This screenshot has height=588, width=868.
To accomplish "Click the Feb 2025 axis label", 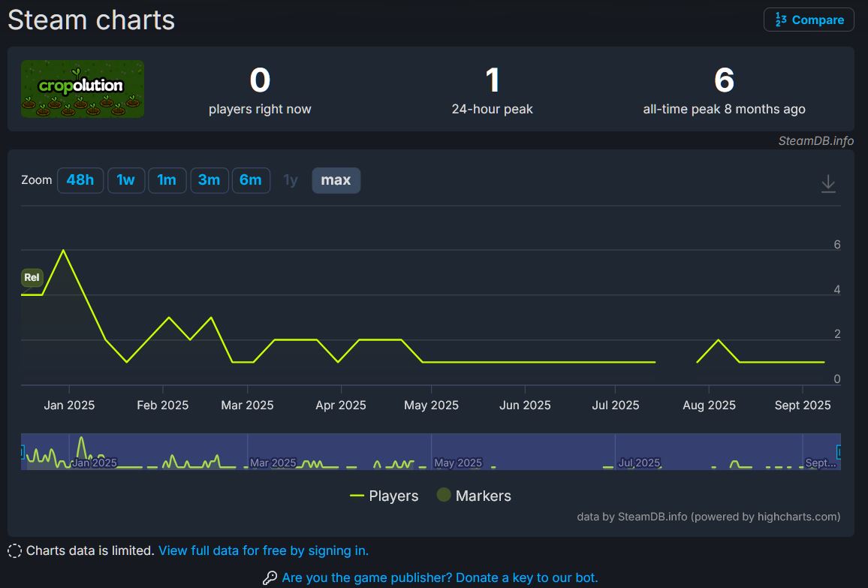I will (163, 406).
